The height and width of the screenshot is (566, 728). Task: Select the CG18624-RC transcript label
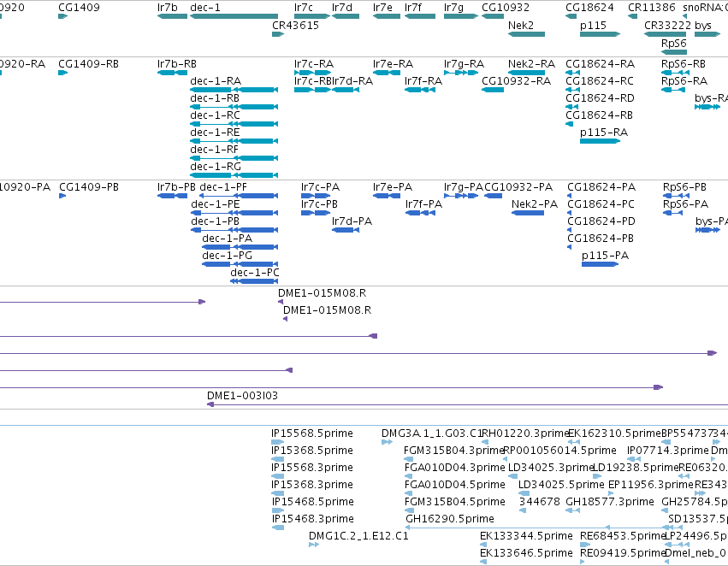pyautogui.click(x=600, y=81)
